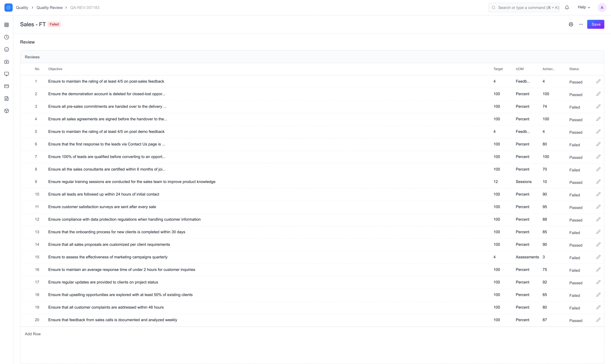Open the profile avatar menu
This screenshot has width=611, height=364.
click(602, 7)
